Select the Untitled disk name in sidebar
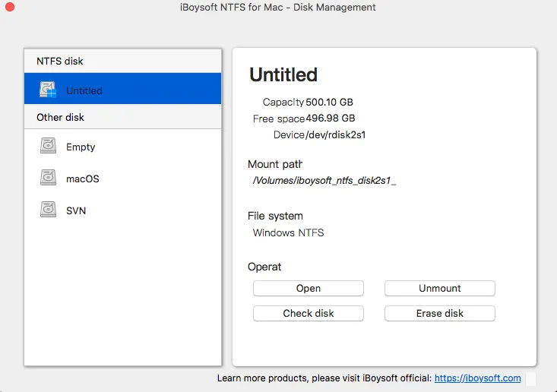Screen dimensions: 557x392 click(84, 90)
